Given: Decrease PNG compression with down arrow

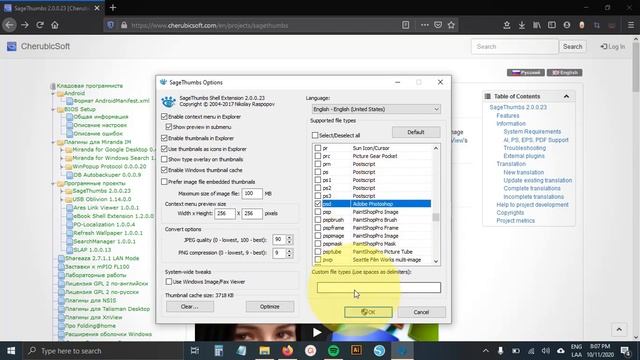Looking at the screenshot, I should (x=289, y=256).
